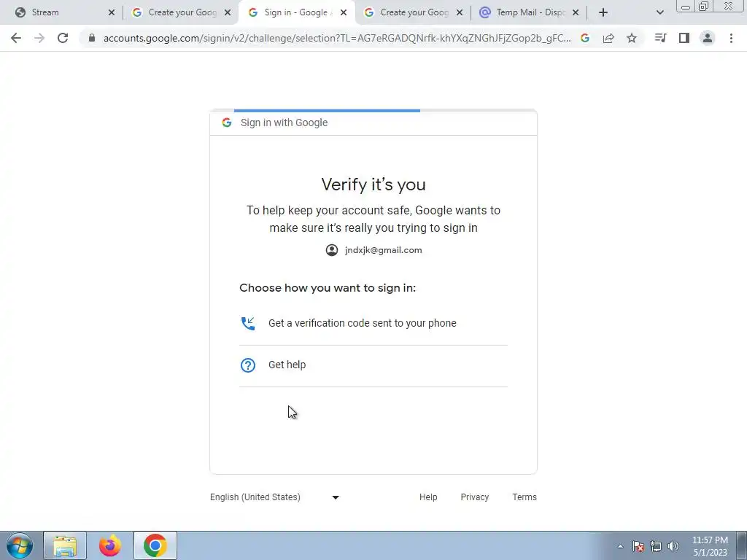The image size is (747, 560).
Task: Open the Help footer link
Action: point(428,497)
